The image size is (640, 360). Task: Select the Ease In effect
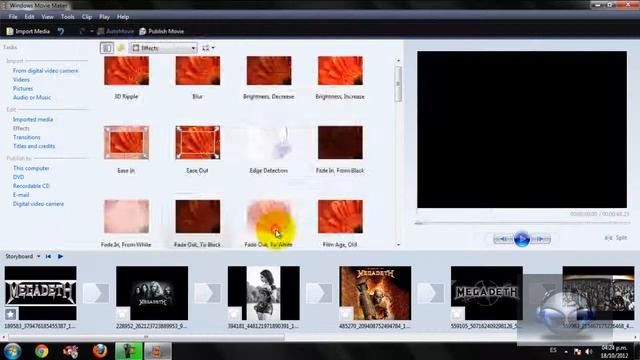[127, 142]
